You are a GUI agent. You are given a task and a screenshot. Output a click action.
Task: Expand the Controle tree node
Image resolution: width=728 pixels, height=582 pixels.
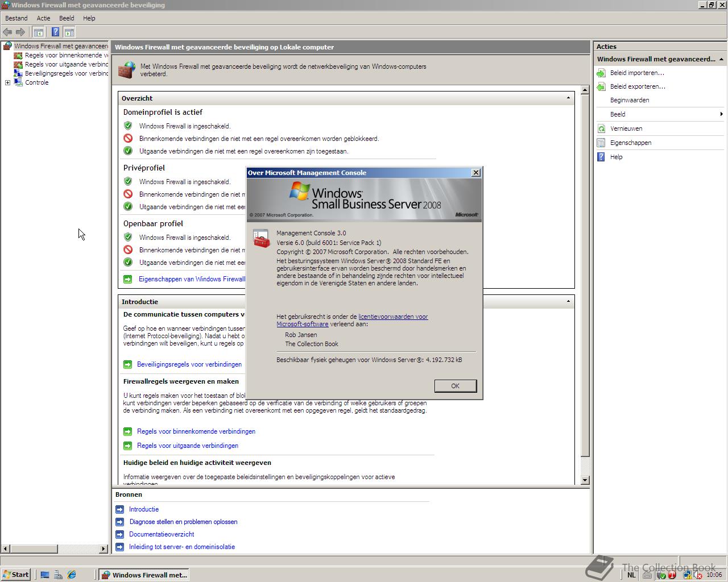7,82
